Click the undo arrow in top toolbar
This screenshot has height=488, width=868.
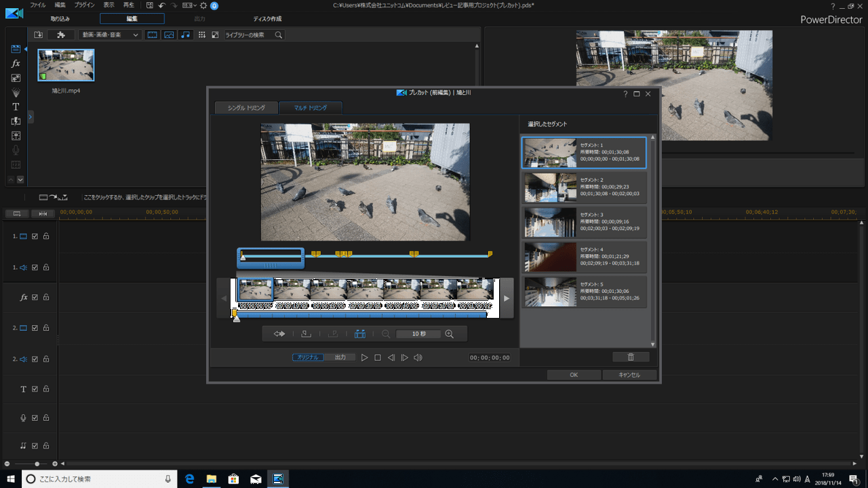click(x=161, y=5)
